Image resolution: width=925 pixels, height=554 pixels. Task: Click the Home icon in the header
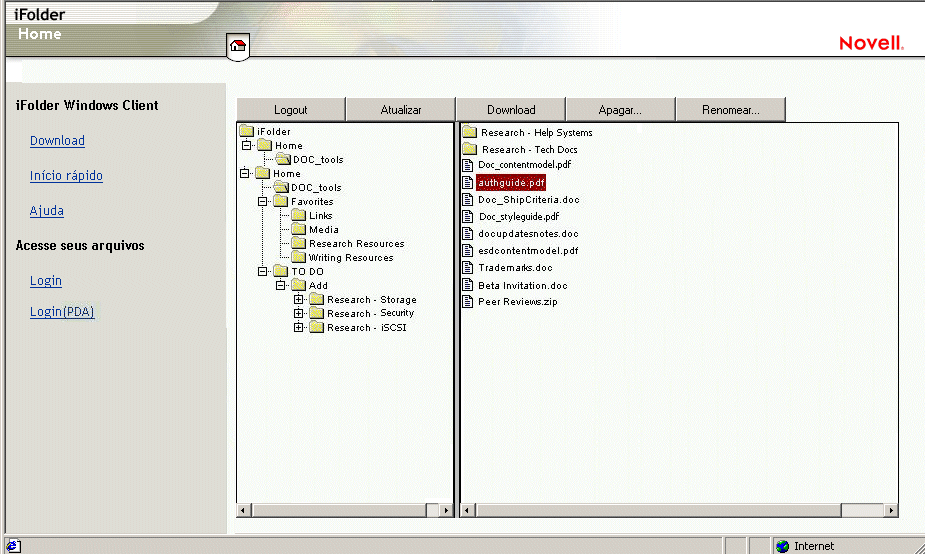pyautogui.click(x=238, y=45)
